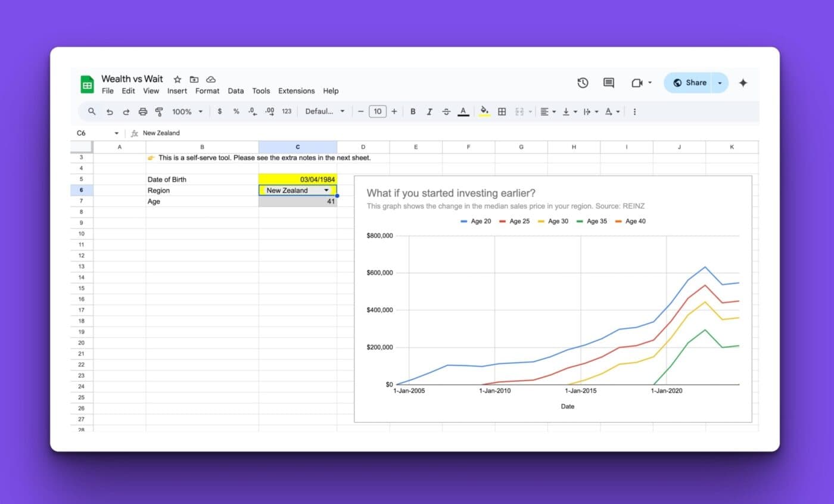Open version history clock icon
The width and height of the screenshot is (834, 504).
(583, 83)
